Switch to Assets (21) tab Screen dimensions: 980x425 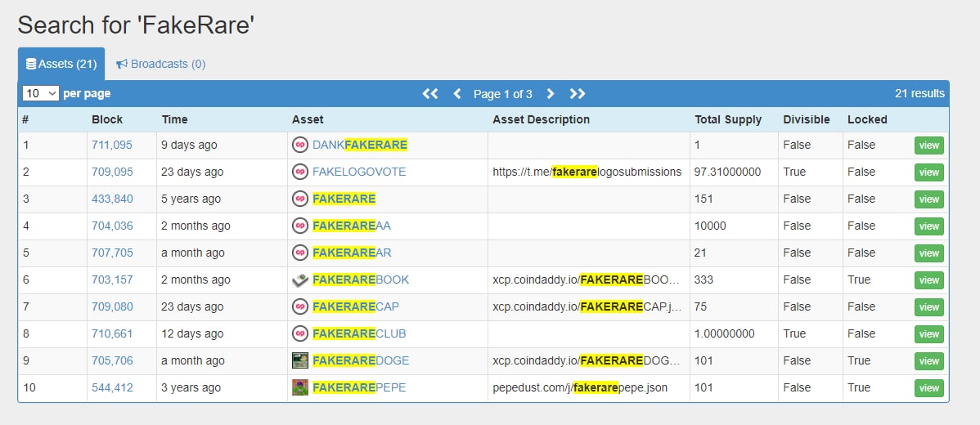tap(61, 64)
